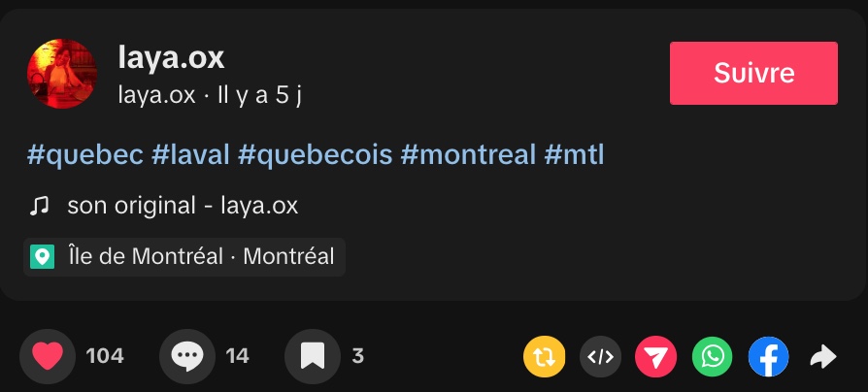The width and height of the screenshot is (868, 392).
Task: Open the #mtl hashtag
Action: click(575, 153)
